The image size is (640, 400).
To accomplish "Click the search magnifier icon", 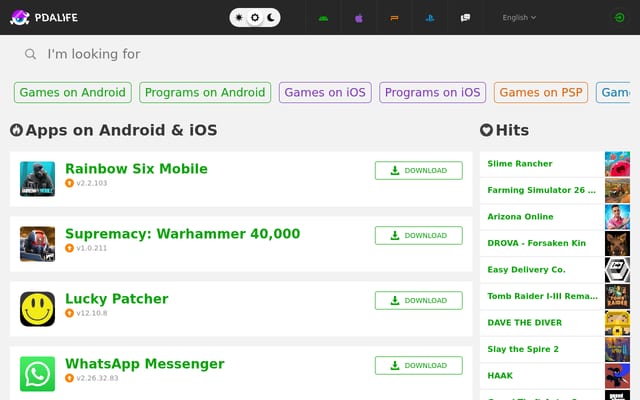I will (30, 54).
